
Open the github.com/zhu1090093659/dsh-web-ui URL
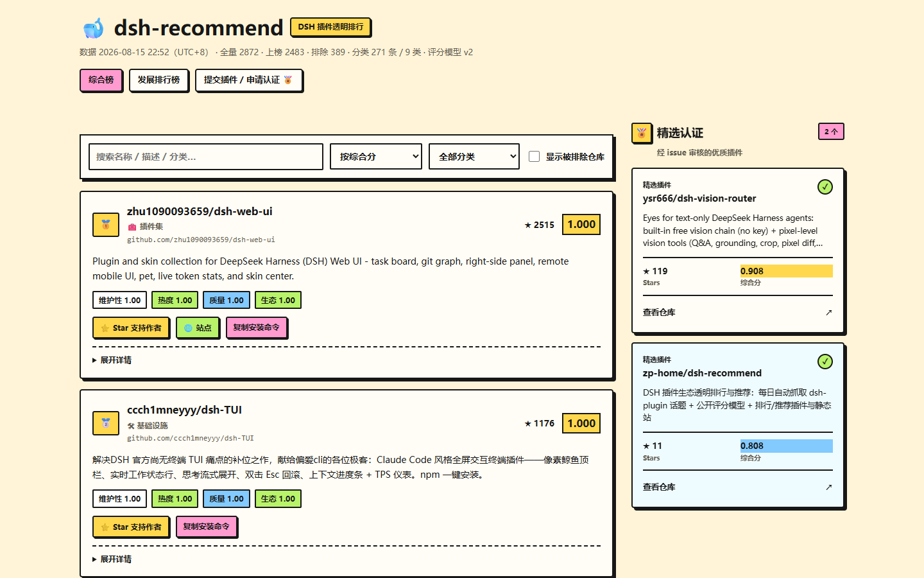pos(201,240)
